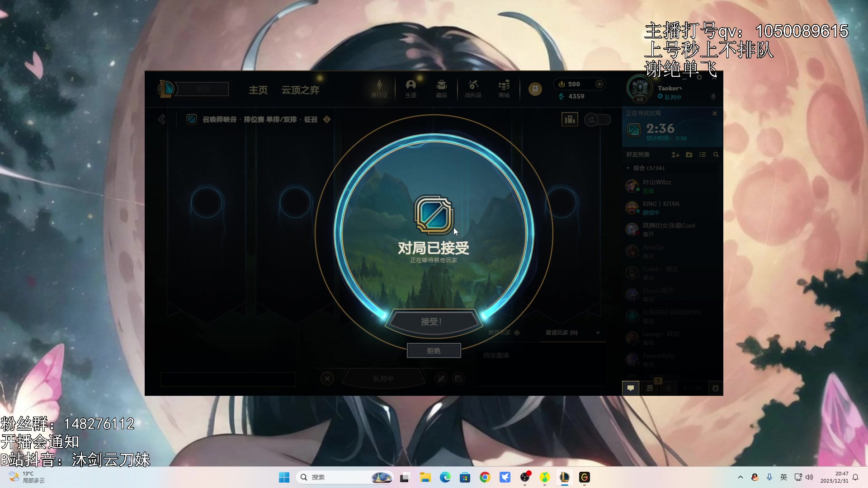Click the Taoker summoner profile icon

640,88
